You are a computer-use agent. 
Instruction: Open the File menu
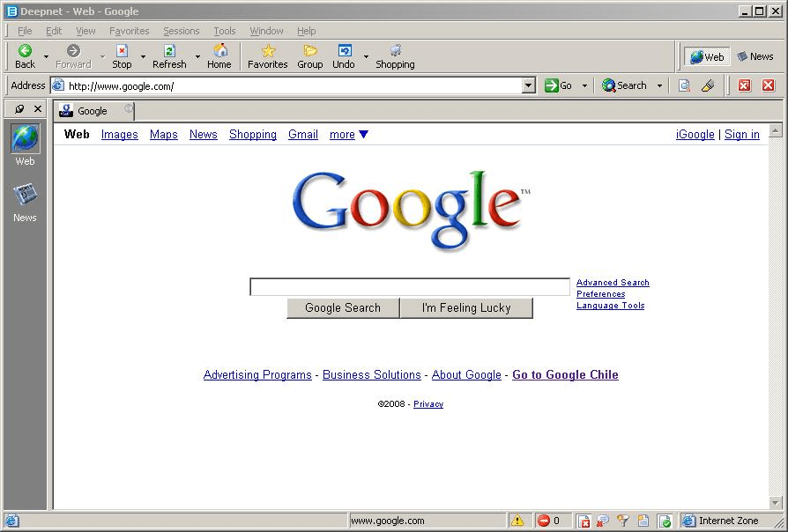[x=25, y=31]
